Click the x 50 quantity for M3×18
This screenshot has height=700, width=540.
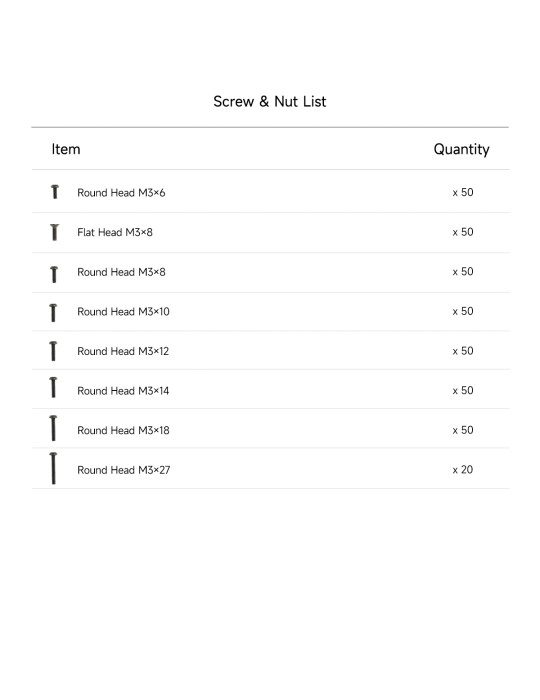tap(463, 430)
